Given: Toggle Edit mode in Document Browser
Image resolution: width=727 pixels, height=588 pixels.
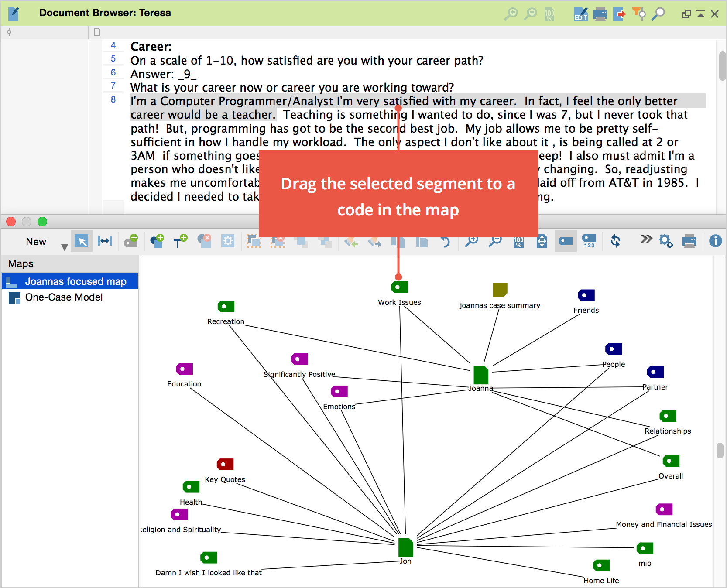Looking at the screenshot, I should (581, 14).
